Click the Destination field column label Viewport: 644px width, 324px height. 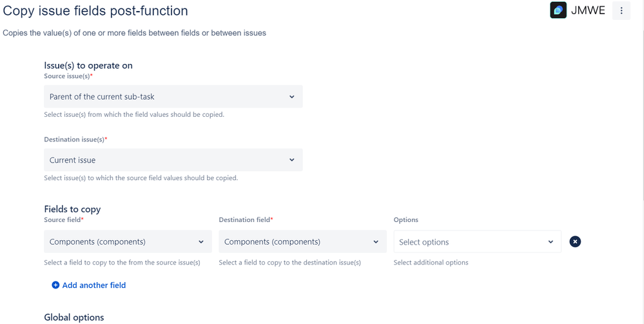coord(244,220)
